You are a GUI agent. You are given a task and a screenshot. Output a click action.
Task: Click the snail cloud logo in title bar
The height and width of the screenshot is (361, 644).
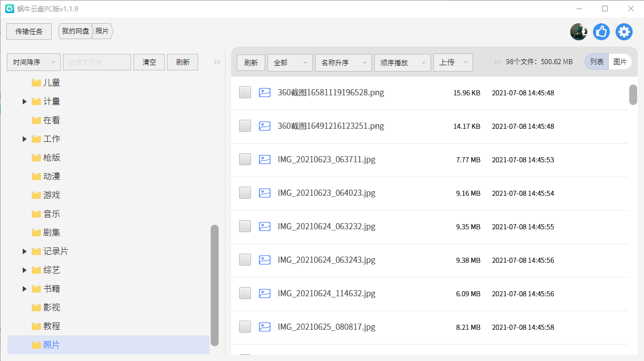[10, 9]
